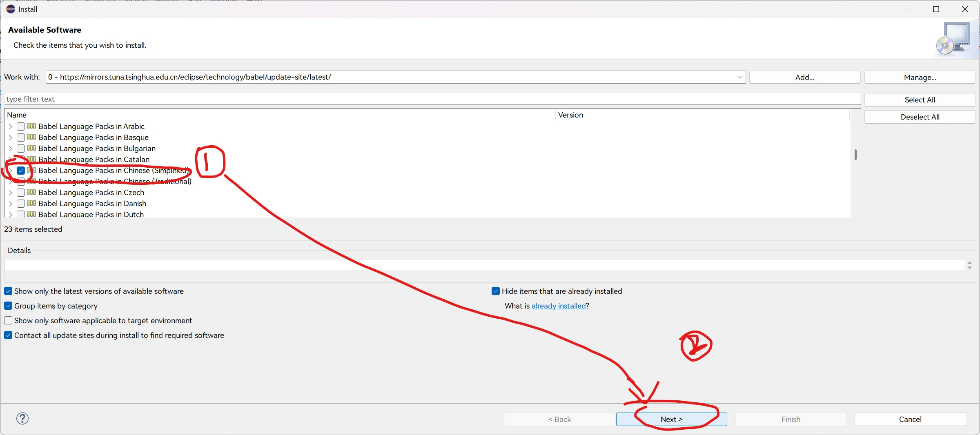Open the Work with update site dropdown
The image size is (980, 435).
click(x=740, y=77)
